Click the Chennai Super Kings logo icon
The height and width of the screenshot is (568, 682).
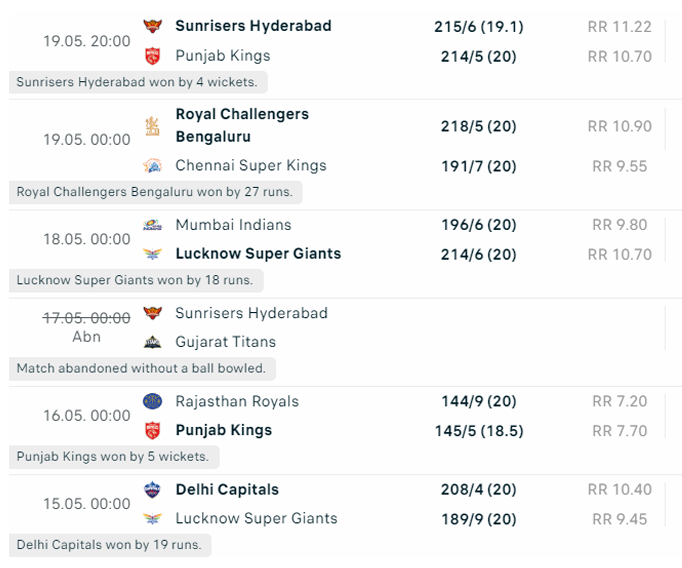point(152,166)
